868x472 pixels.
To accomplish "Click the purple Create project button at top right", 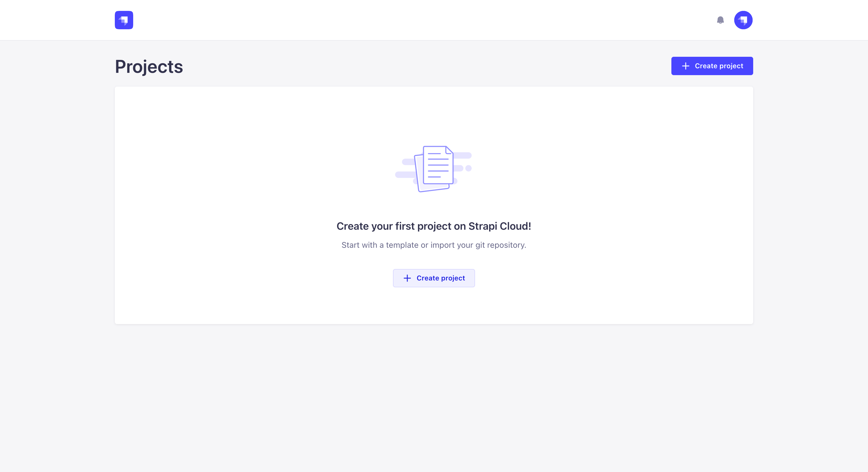I will 712,66.
